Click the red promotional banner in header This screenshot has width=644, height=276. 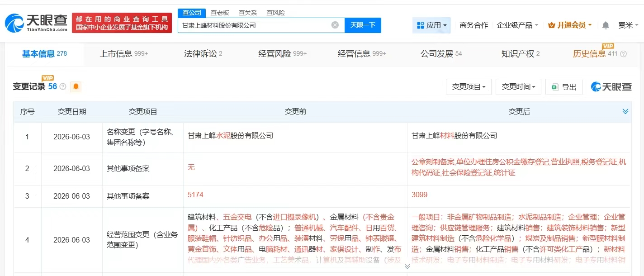[x=122, y=23]
